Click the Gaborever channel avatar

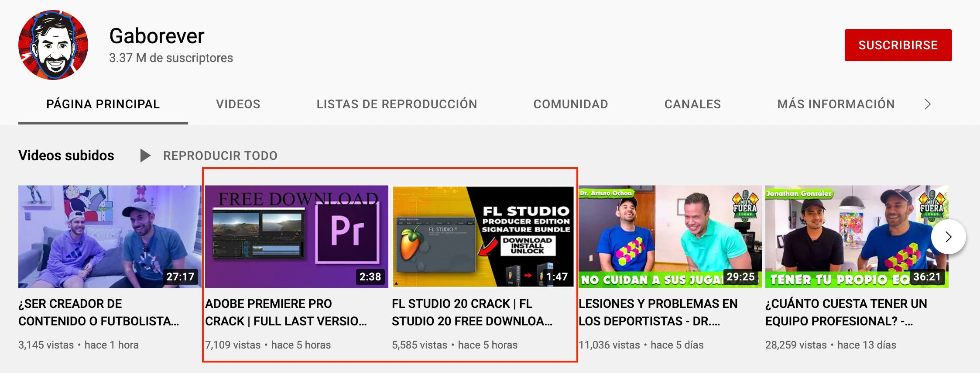53,45
